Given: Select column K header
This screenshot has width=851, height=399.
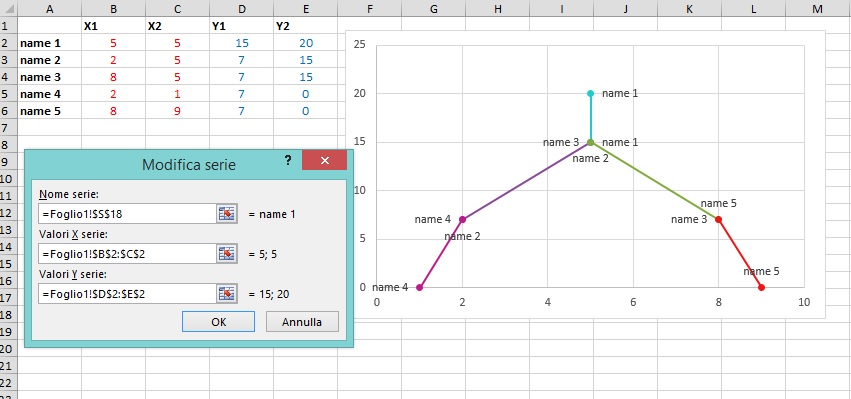Looking at the screenshot, I should pos(689,8).
